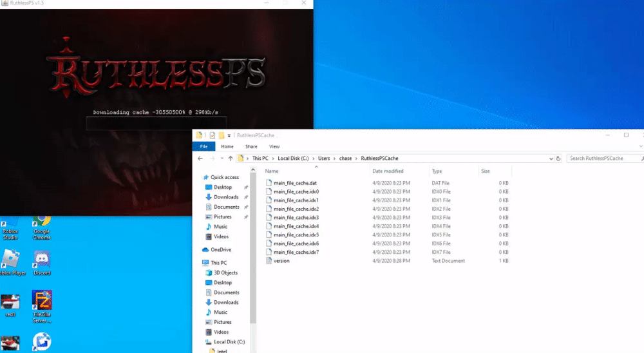Select Local Disk (C:) in navigation pane
This screenshot has width=644, height=353.
(x=229, y=341)
